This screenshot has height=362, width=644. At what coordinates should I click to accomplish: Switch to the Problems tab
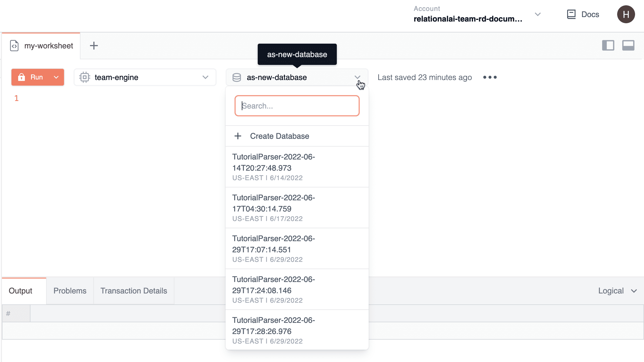(x=70, y=291)
